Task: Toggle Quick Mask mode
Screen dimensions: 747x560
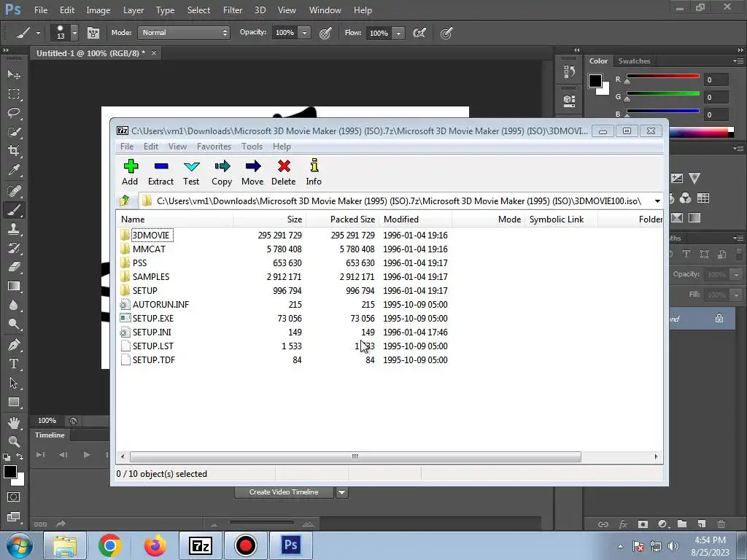Action: click(14, 497)
